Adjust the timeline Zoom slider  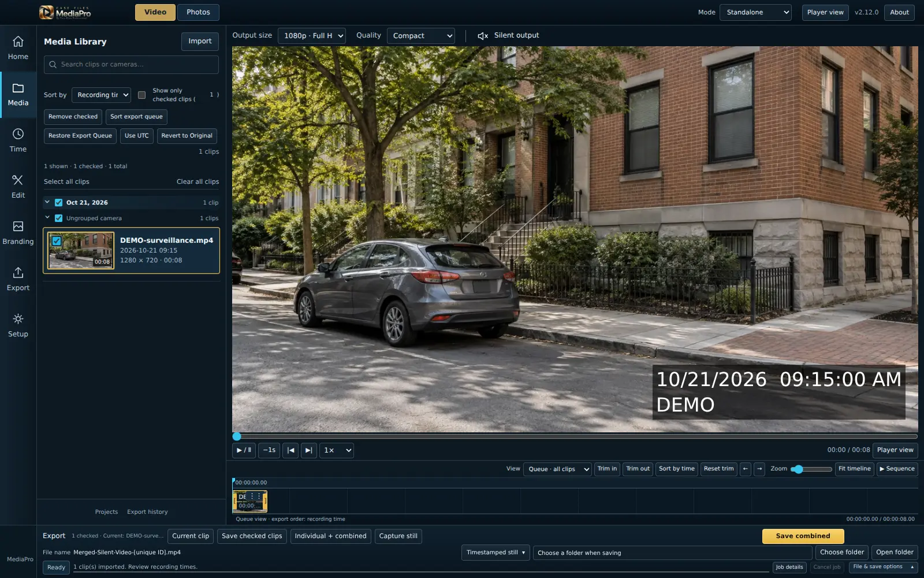click(x=811, y=469)
